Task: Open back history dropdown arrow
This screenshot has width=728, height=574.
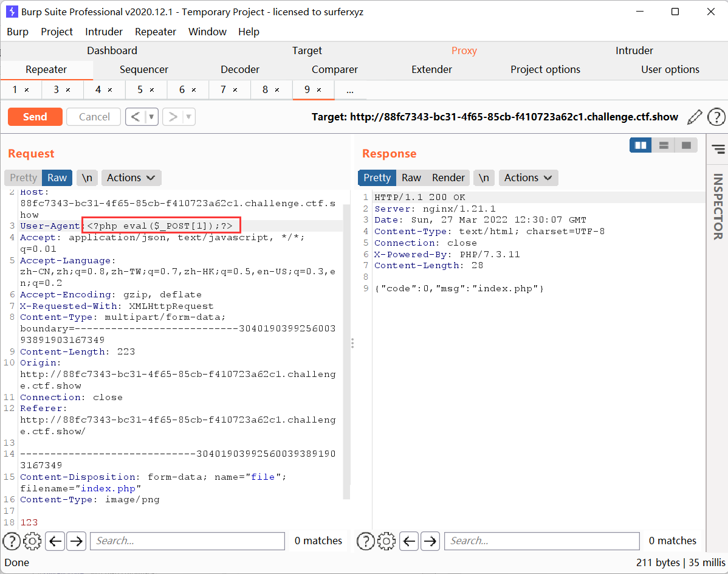Action: click(x=151, y=117)
